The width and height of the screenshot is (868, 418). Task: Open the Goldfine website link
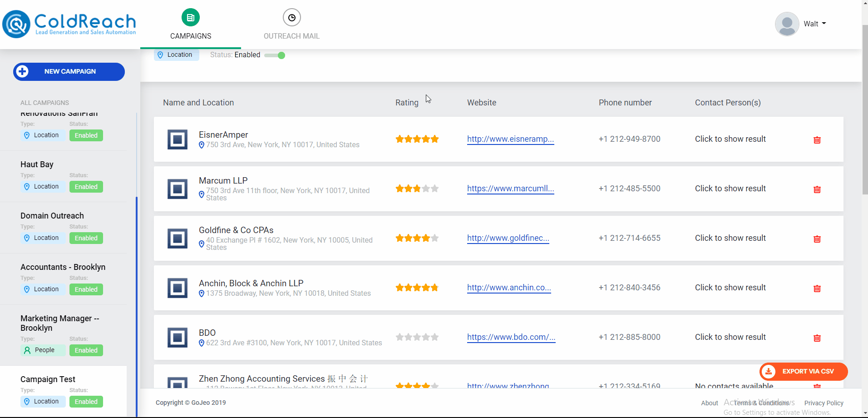508,238
